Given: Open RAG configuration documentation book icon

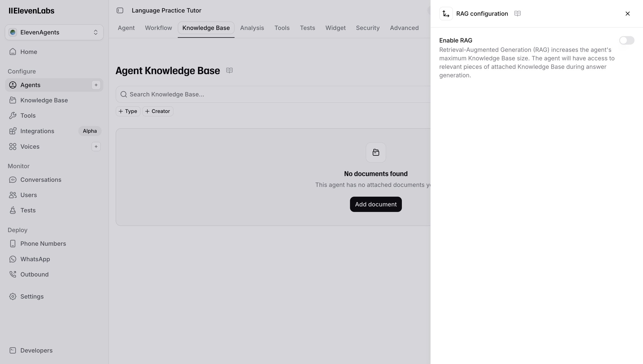Looking at the screenshot, I should 517,13.
